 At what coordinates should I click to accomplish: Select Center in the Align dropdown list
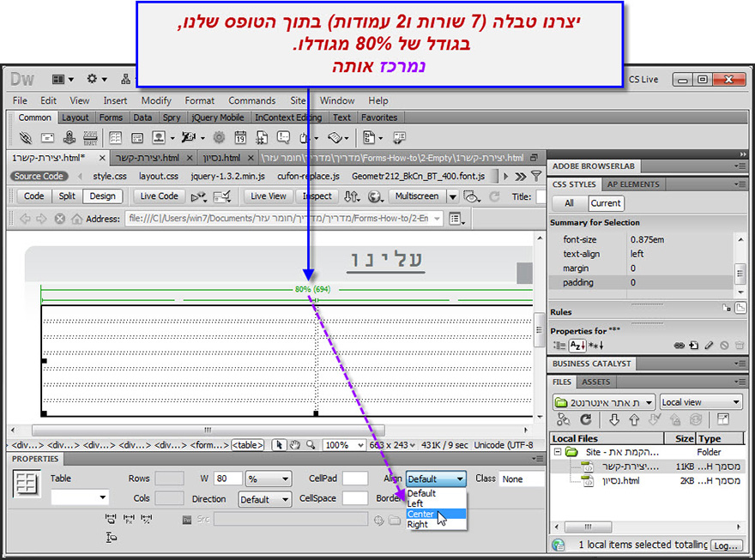[x=436, y=515]
